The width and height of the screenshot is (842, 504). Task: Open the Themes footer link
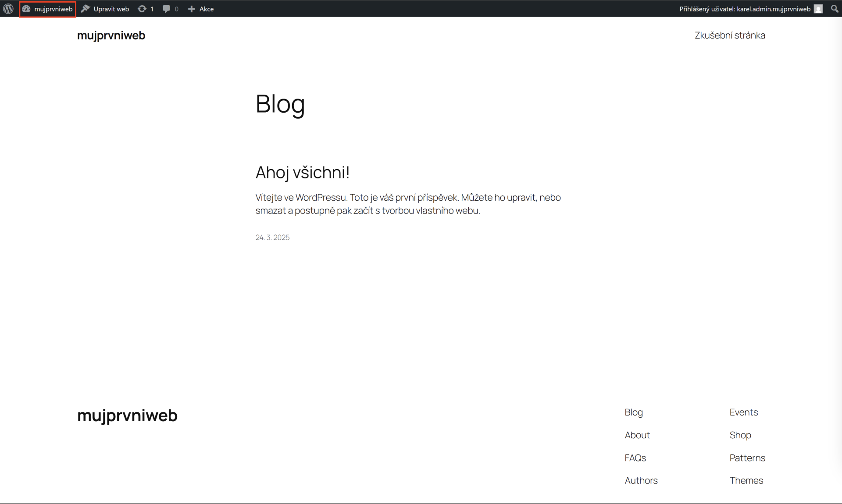[x=746, y=480]
